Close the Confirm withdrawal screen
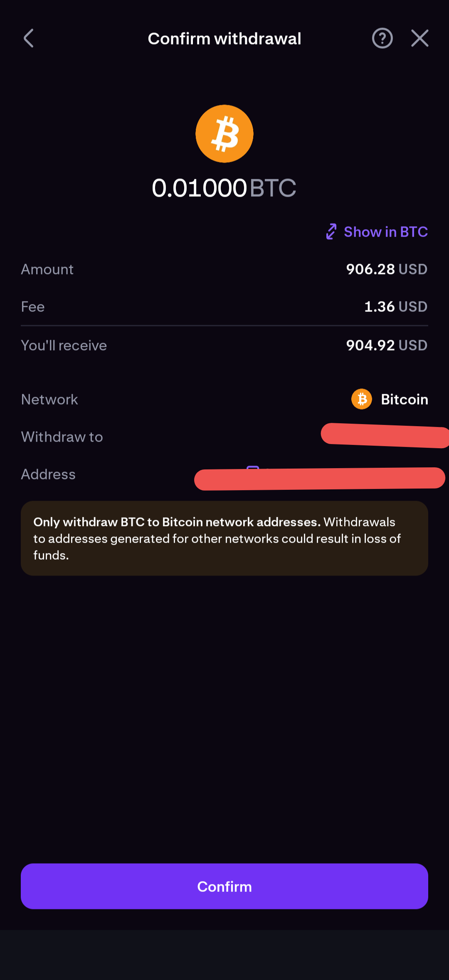Screen dimensions: 449x980 419,39
